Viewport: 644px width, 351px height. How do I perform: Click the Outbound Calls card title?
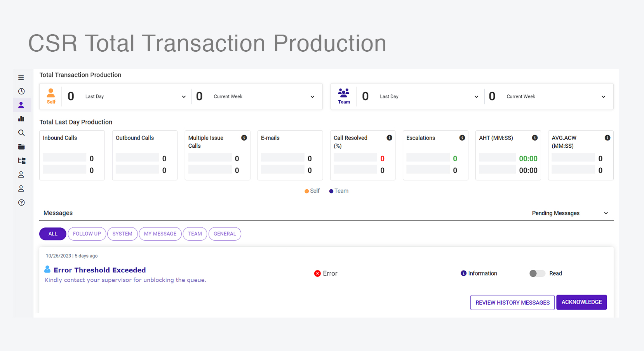pyautogui.click(x=135, y=138)
